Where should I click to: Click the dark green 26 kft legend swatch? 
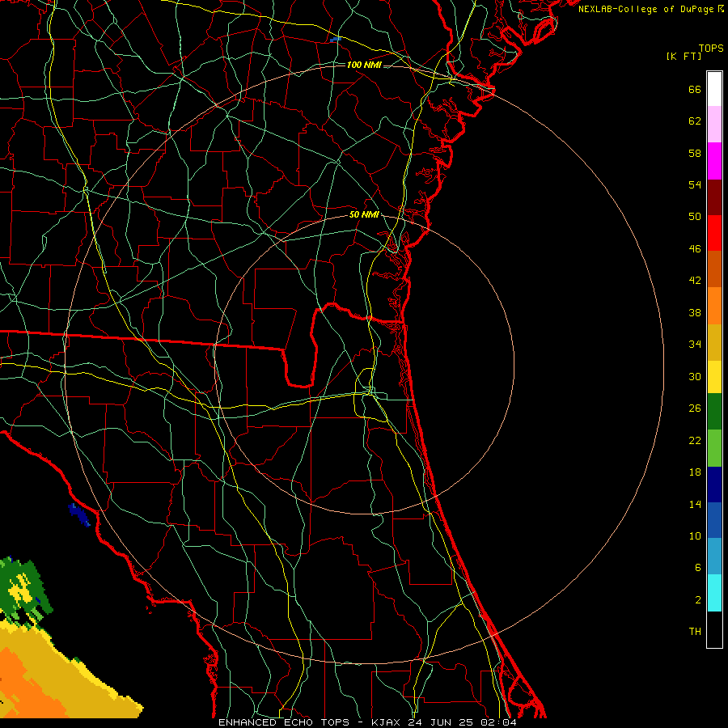click(x=714, y=412)
